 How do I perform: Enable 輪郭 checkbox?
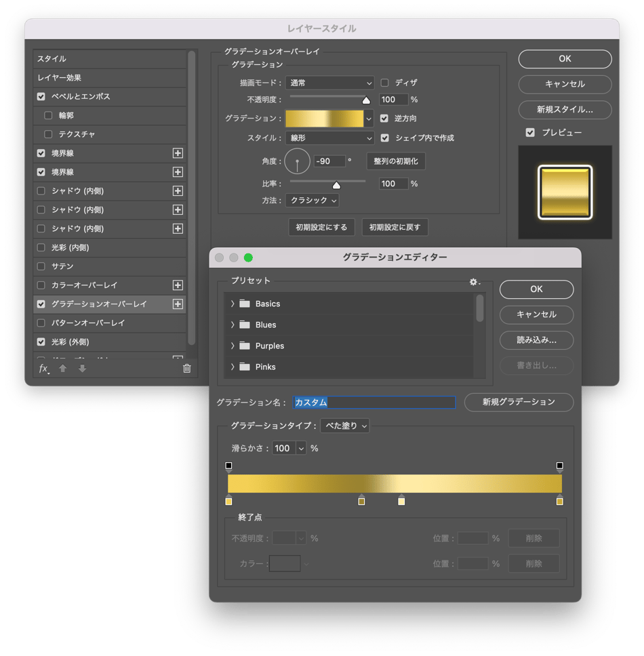[48, 115]
